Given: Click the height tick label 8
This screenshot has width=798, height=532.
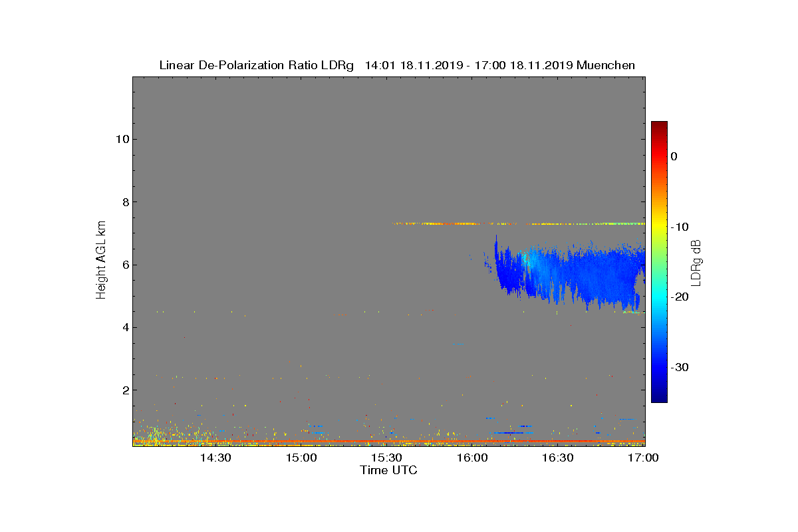Looking at the screenshot, I should coord(124,202).
